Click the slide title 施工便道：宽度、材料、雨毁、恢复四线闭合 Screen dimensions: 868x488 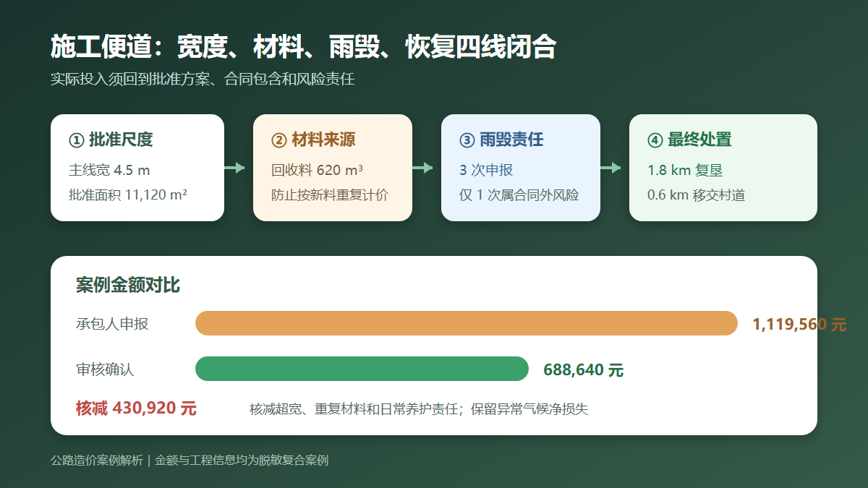tap(304, 46)
